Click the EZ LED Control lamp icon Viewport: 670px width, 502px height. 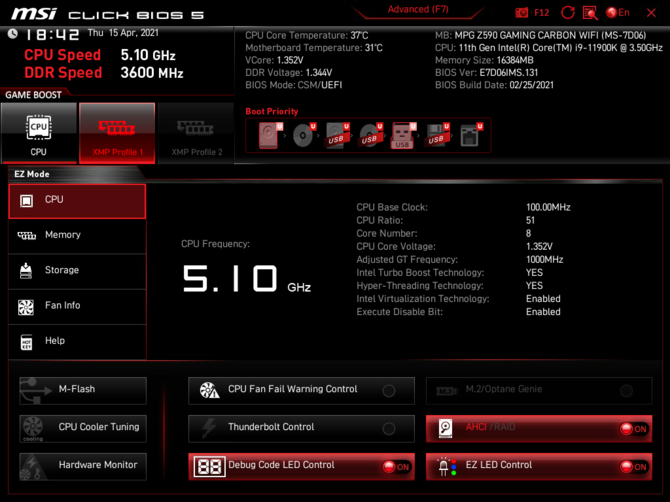click(447, 467)
